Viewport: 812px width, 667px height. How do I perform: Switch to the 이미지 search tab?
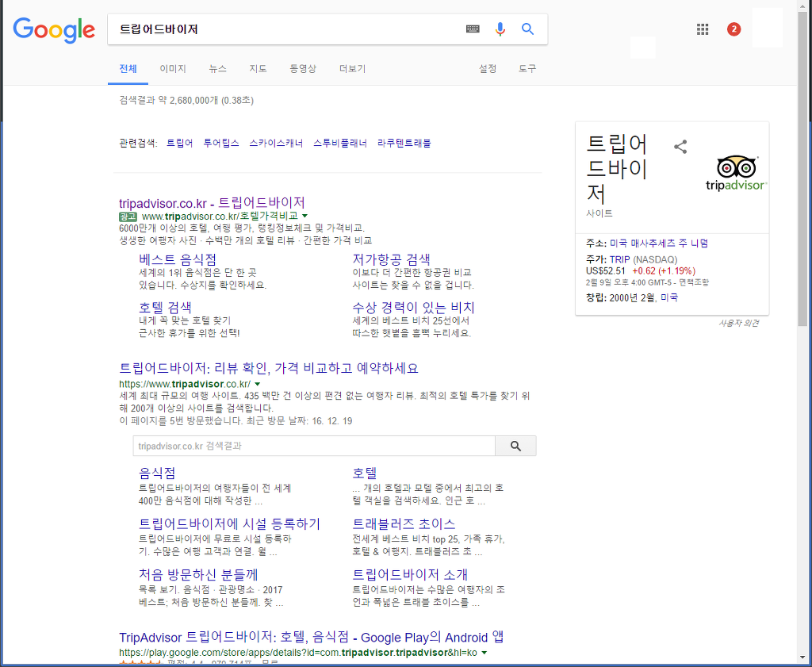pos(173,69)
